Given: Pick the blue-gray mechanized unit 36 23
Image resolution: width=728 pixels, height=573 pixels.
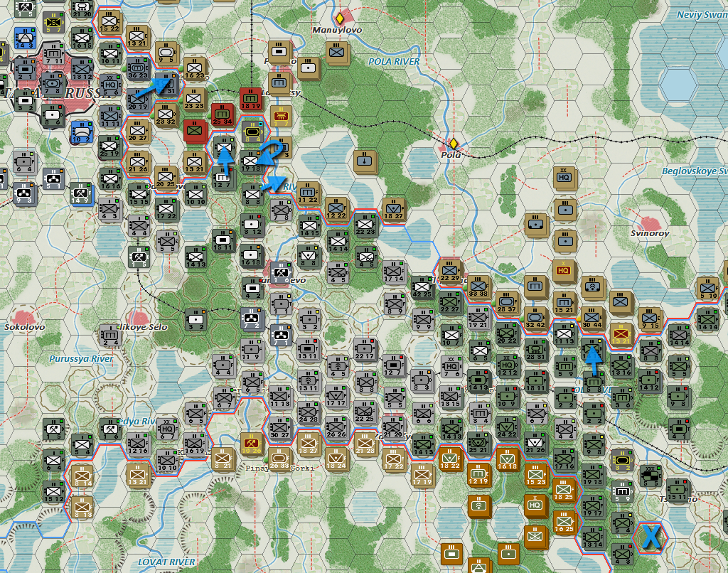Looking at the screenshot, I should click(x=138, y=69).
